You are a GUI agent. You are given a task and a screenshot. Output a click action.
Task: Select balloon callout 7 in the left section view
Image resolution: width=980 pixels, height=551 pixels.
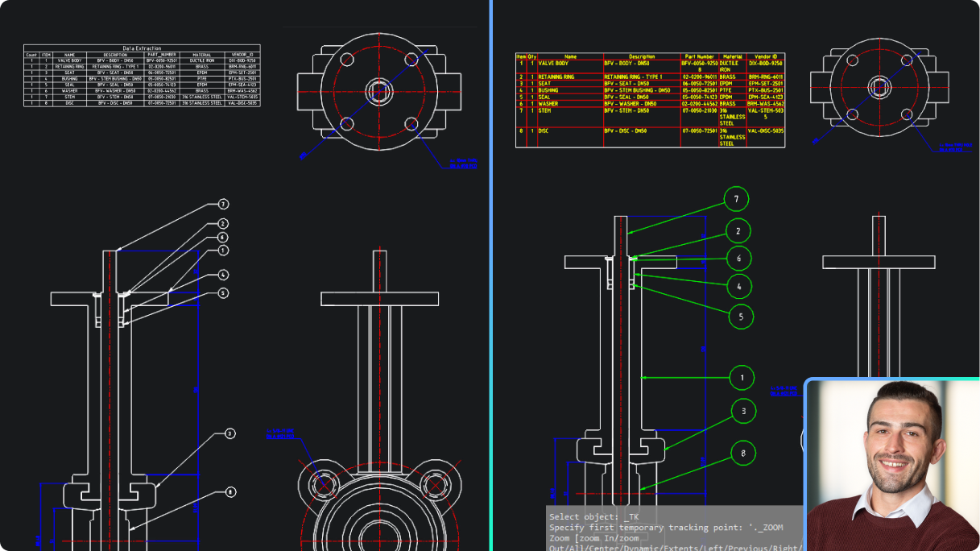point(223,204)
